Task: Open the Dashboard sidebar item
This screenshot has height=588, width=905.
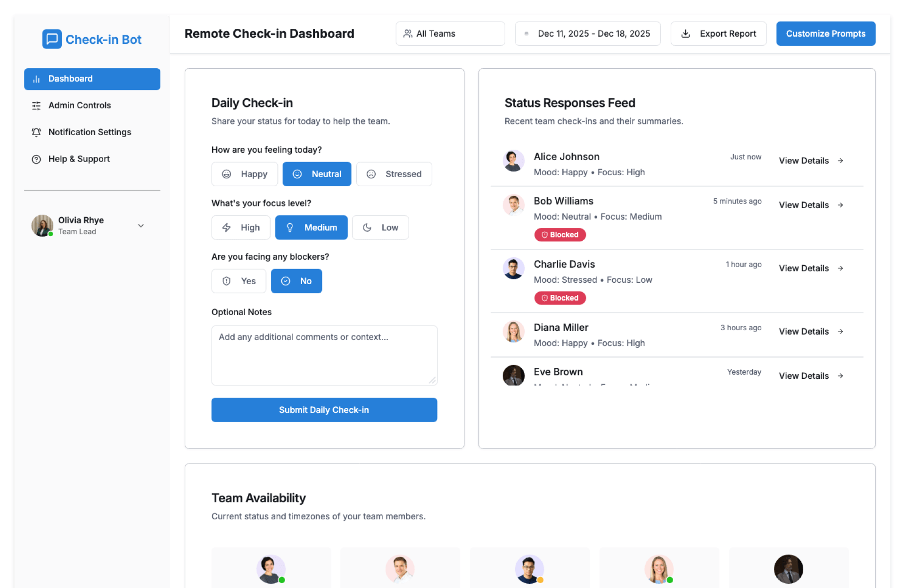Action: tap(92, 79)
